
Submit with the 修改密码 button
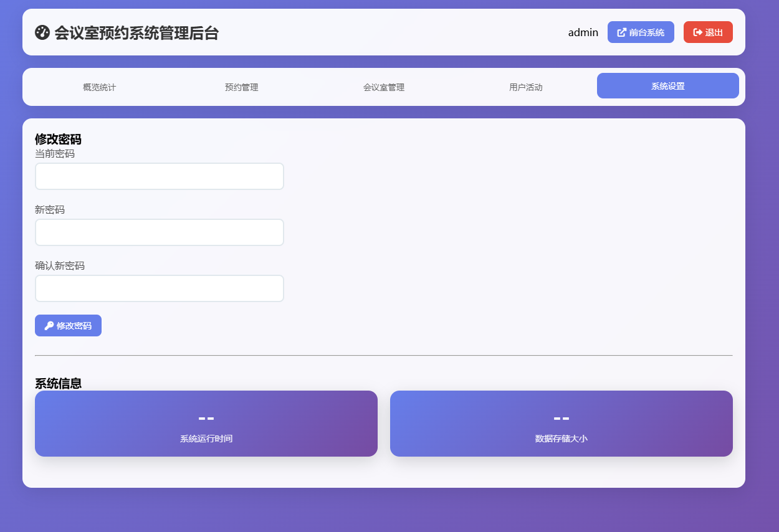pyautogui.click(x=68, y=325)
